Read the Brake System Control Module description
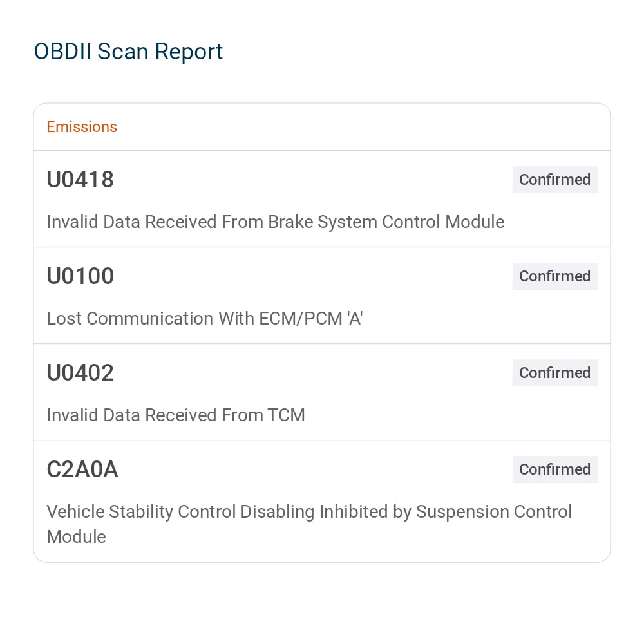 [x=275, y=222]
